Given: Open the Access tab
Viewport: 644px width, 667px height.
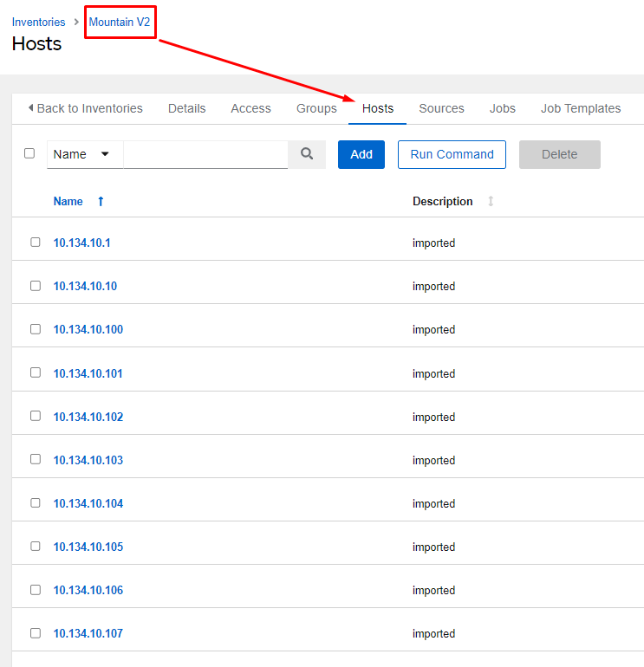Looking at the screenshot, I should pyautogui.click(x=250, y=108).
